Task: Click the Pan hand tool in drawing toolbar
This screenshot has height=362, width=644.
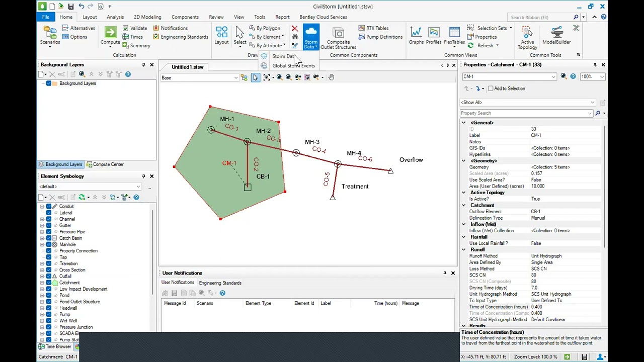Action: click(331, 77)
